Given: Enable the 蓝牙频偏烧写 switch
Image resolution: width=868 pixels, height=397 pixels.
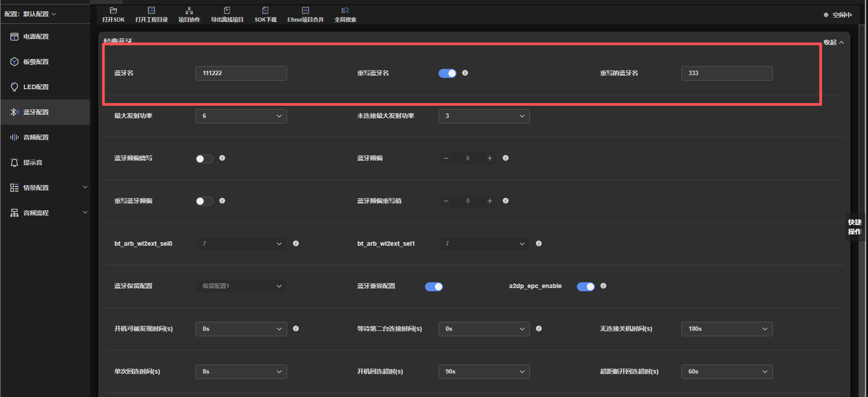Looking at the screenshot, I should point(205,158).
